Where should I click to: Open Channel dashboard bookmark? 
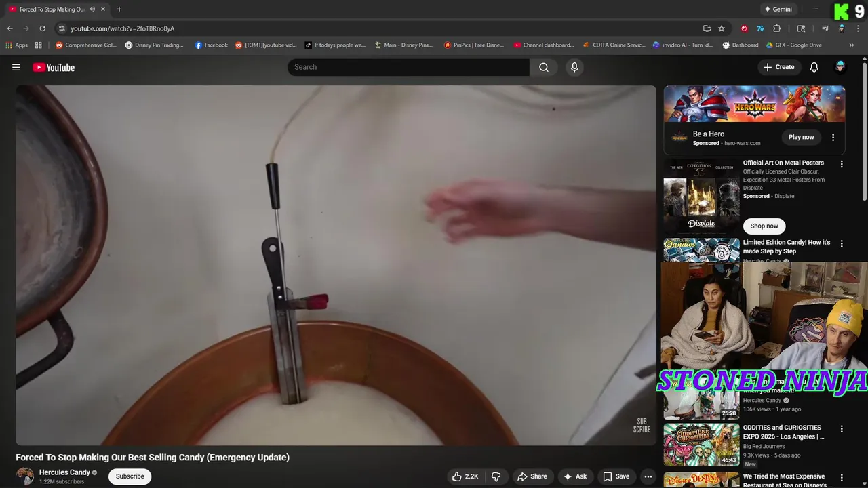coord(543,45)
